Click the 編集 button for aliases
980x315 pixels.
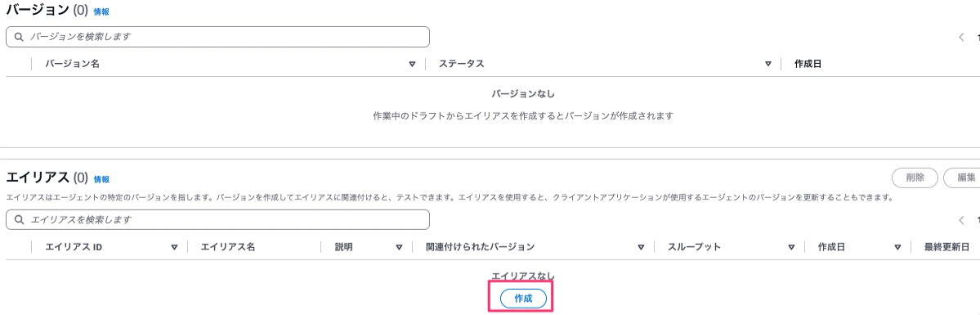[x=963, y=178]
